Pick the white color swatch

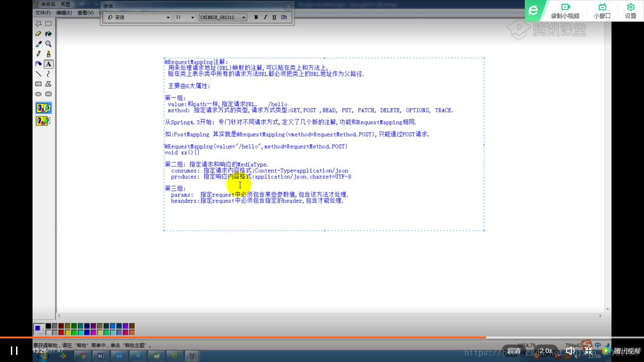pyautogui.click(x=49, y=332)
